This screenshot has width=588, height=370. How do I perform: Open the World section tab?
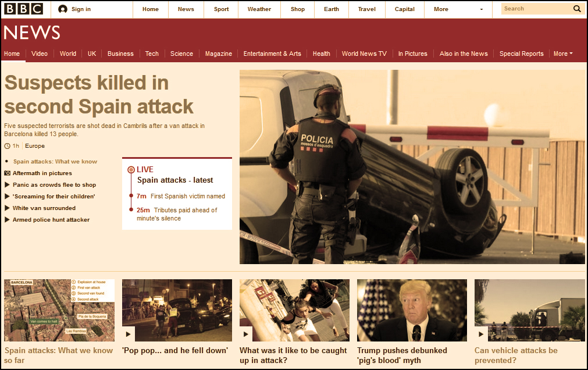68,54
